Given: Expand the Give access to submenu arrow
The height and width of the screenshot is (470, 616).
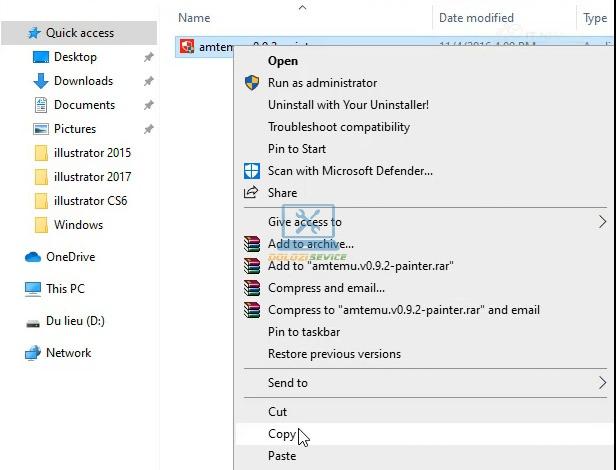Looking at the screenshot, I should tap(602, 222).
